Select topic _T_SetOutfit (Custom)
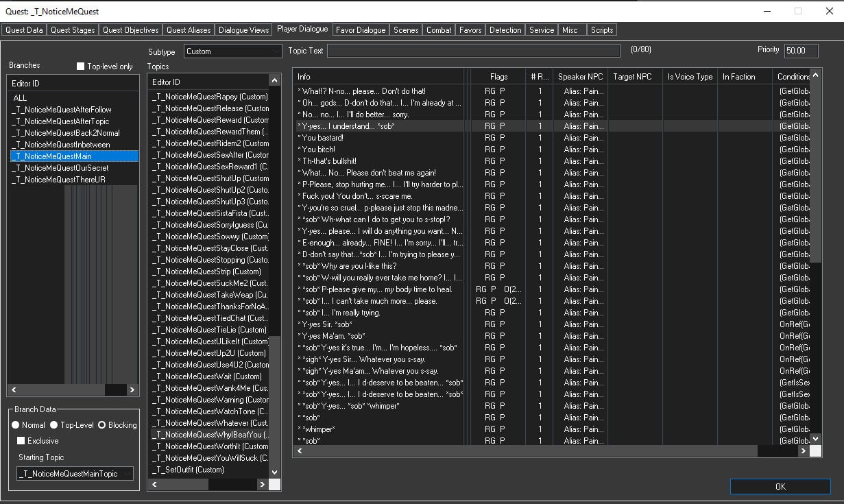Viewport: 844px width, 504px height. pyautogui.click(x=210, y=470)
